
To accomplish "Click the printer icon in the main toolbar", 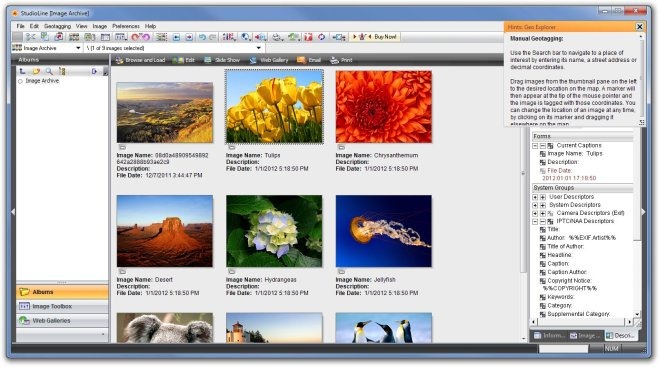I will (x=277, y=37).
